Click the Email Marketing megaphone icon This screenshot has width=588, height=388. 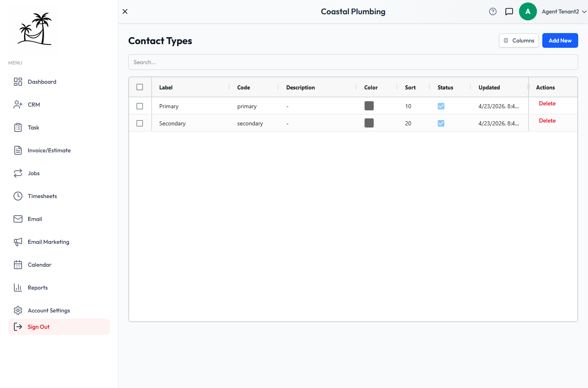(x=18, y=242)
